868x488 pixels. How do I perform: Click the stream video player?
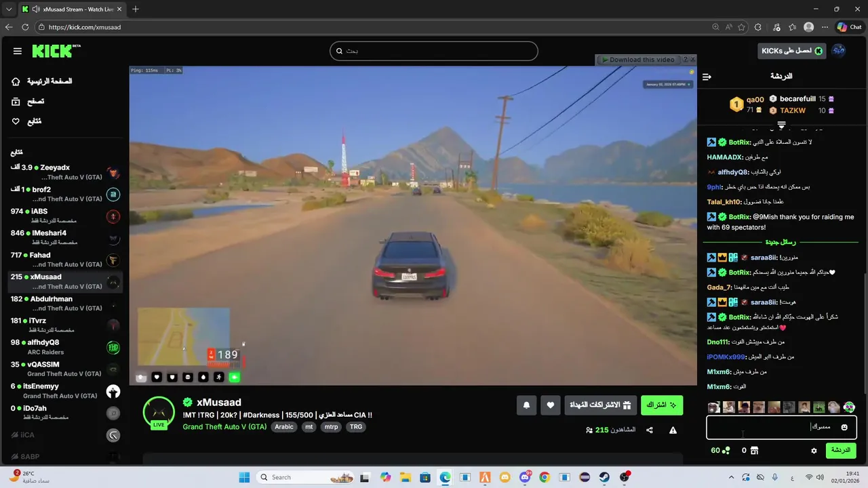413,226
